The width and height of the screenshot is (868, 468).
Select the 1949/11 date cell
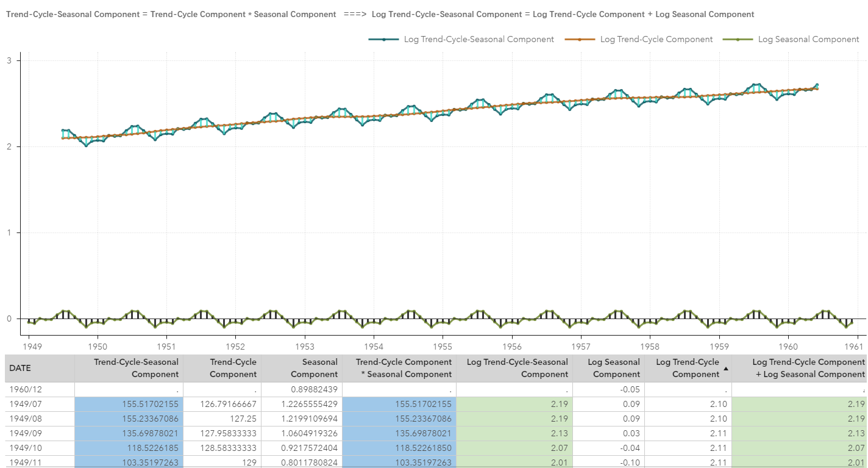(x=39, y=462)
